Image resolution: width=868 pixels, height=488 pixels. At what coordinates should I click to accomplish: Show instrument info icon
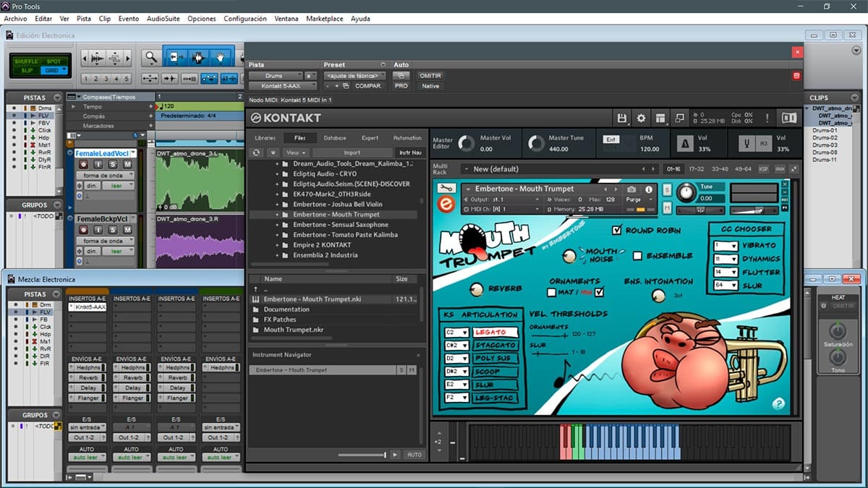(649, 189)
